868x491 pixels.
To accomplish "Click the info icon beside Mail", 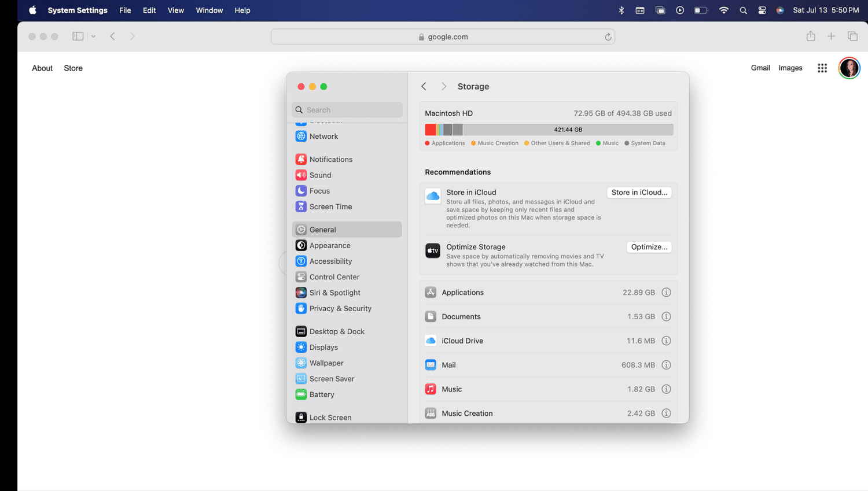I will click(666, 365).
